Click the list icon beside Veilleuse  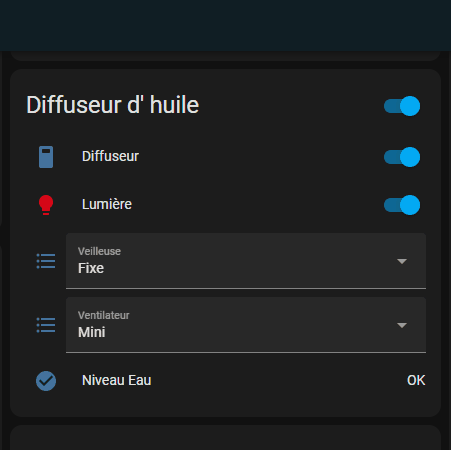pos(46,261)
